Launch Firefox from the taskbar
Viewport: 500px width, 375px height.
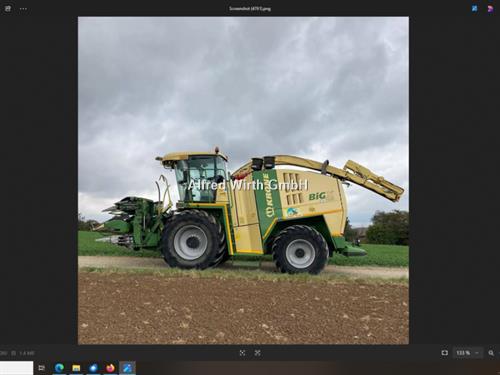point(110,368)
